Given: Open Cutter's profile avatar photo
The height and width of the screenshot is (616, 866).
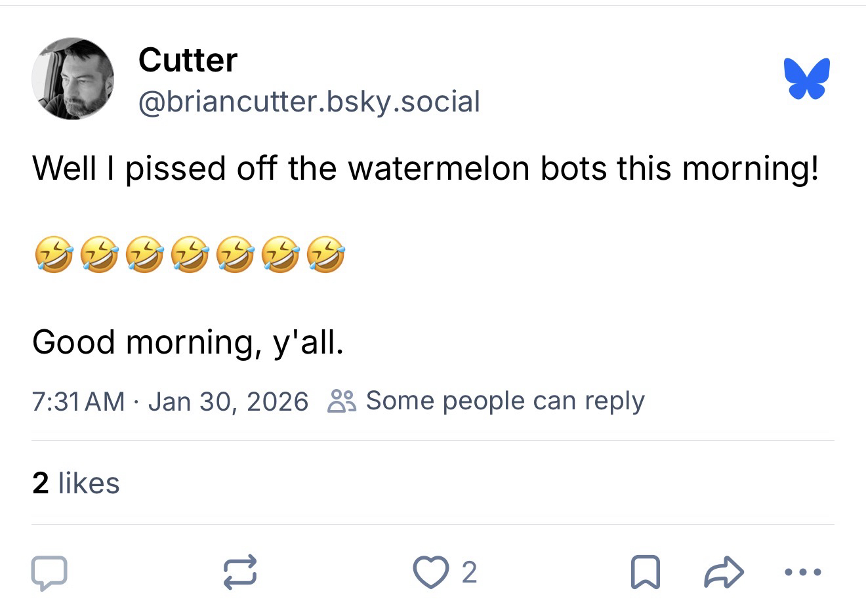Looking at the screenshot, I should click(x=73, y=79).
